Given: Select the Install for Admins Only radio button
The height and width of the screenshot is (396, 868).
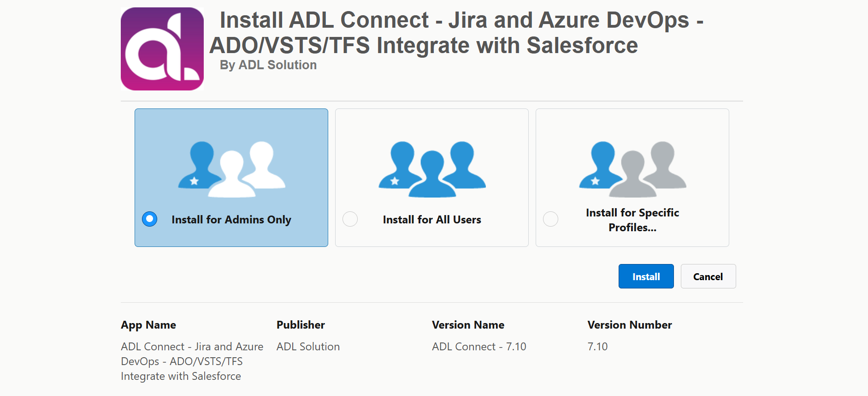Looking at the screenshot, I should 149,219.
